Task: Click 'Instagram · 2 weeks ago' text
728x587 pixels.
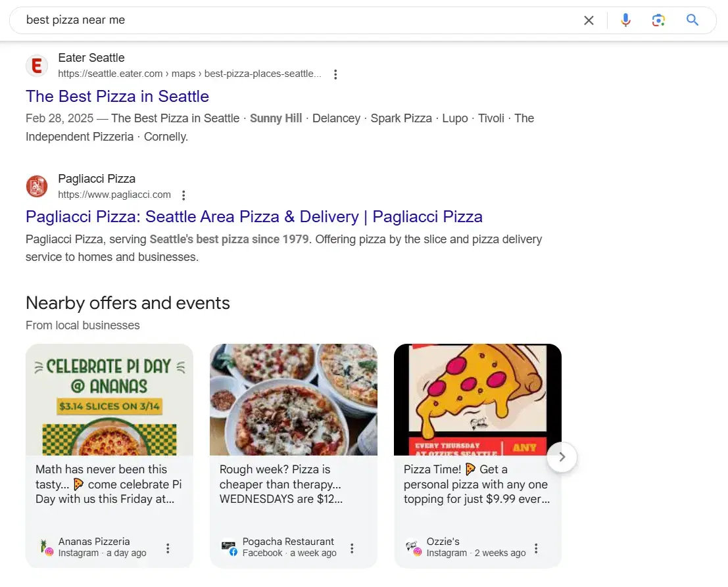Action: [x=476, y=553]
